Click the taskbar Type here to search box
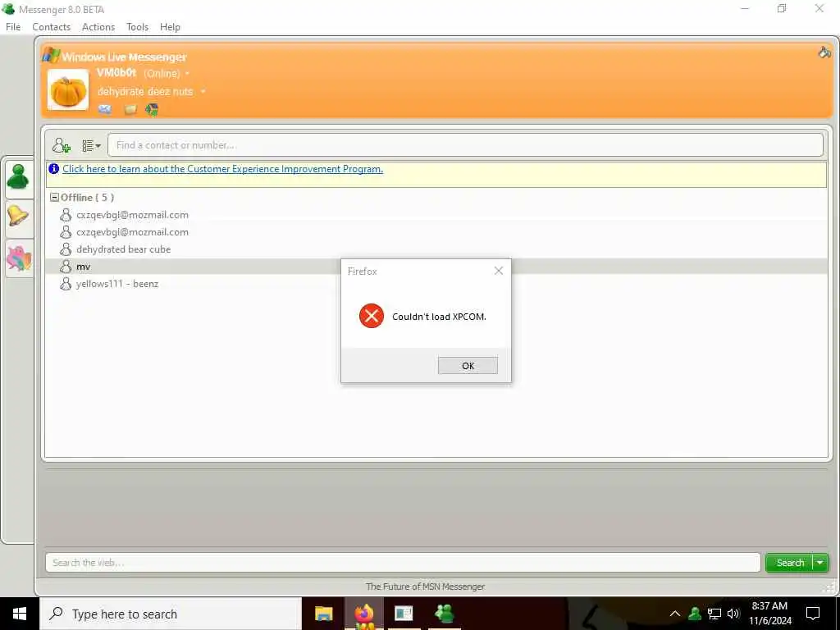Image resolution: width=840 pixels, height=630 pixels. (171, 614)
